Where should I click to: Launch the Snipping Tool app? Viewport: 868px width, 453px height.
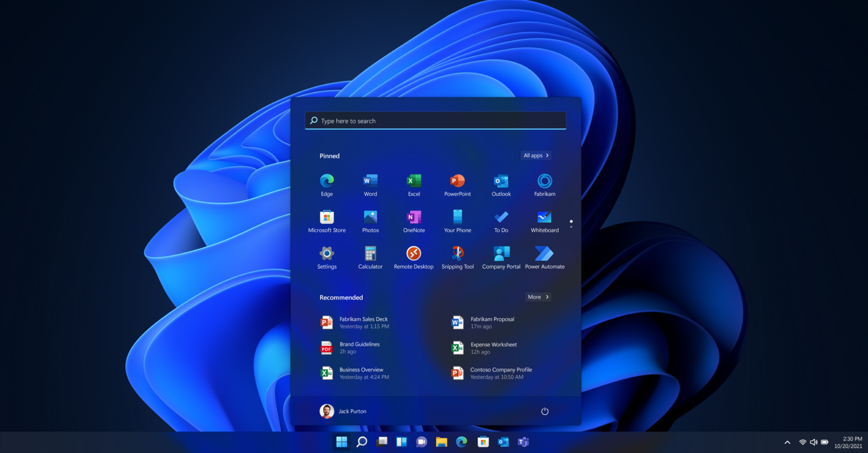[x=457, y=258]
